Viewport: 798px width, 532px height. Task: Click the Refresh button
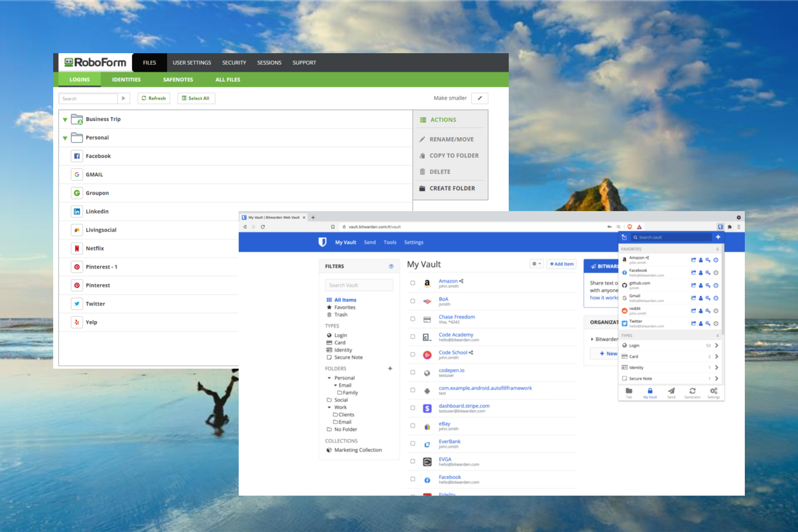click(x=154, y=99)
